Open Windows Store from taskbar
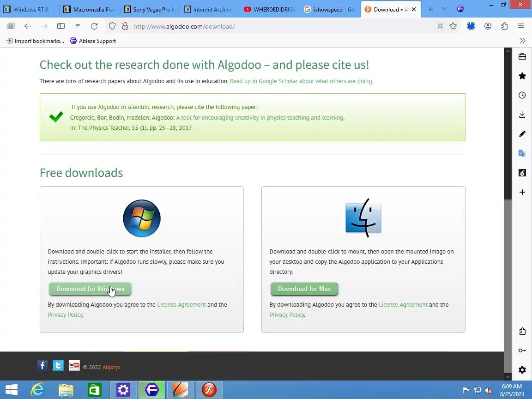 coord(94,389)
